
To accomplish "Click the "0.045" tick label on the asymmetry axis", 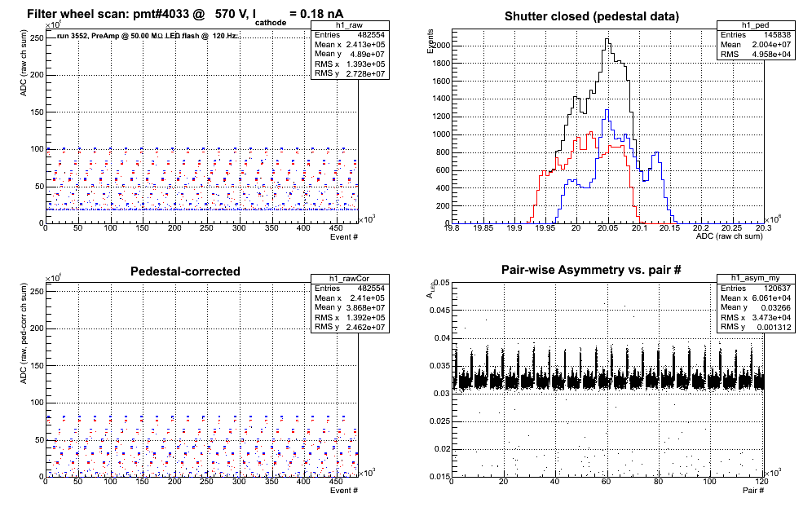I will pos(439,311).
